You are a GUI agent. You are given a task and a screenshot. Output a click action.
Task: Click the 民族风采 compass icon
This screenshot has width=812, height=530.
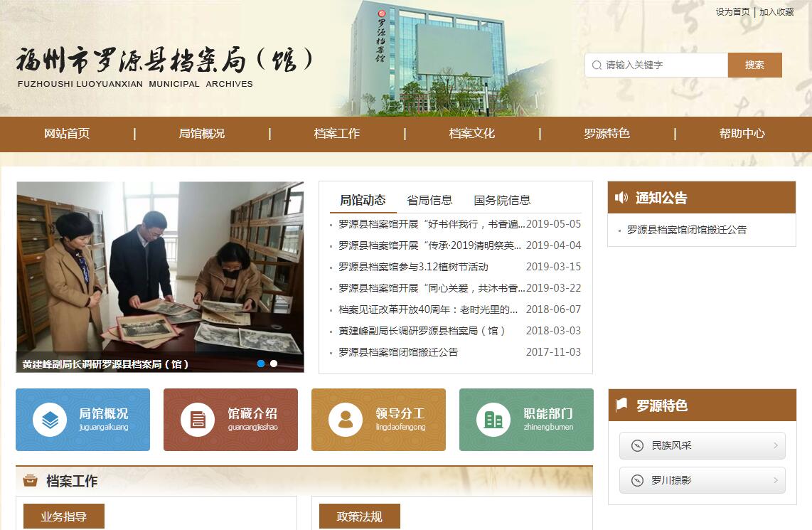(637, 446)
